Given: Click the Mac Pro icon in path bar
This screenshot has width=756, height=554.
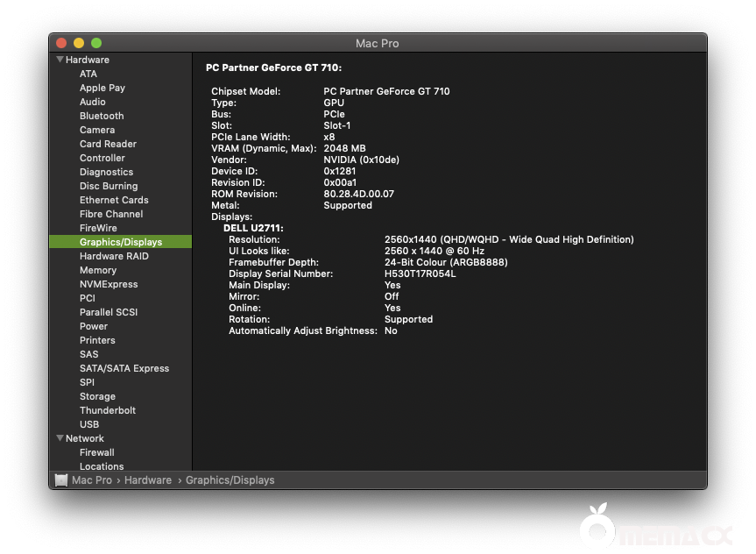Looking at the screenshot, I should pyautogui.click(x=61, y=480).
